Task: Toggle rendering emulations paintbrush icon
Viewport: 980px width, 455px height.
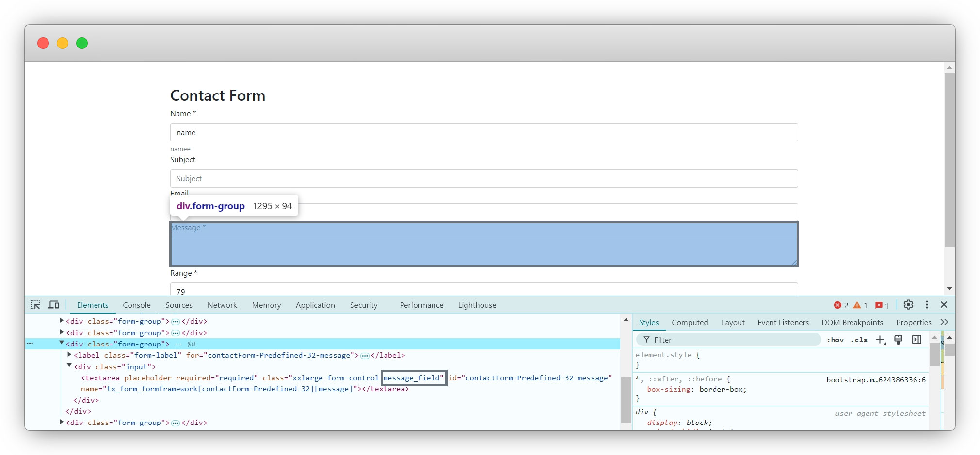Action: [x=898, y=340]
